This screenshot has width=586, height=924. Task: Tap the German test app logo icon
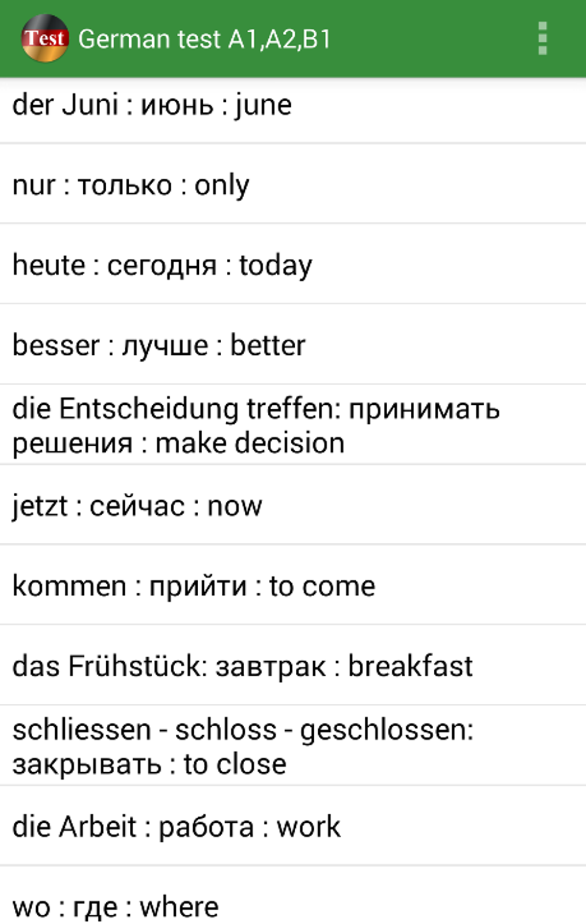point(45,39)
